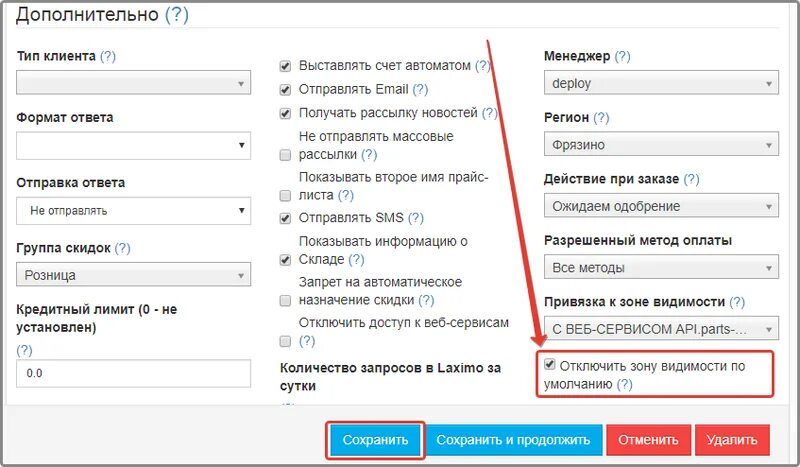Click the Количество запросов в Laximo label

pyautogui.click(x=390, y=377)
